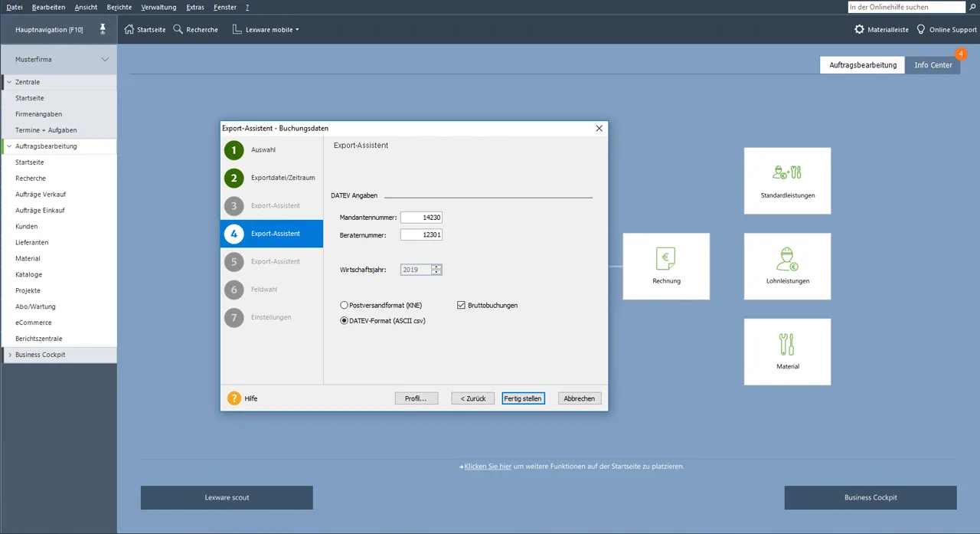Open the Berichte menu
Image resolution: width=980 pixels, height=534 pixels.
tap(119, 7)
